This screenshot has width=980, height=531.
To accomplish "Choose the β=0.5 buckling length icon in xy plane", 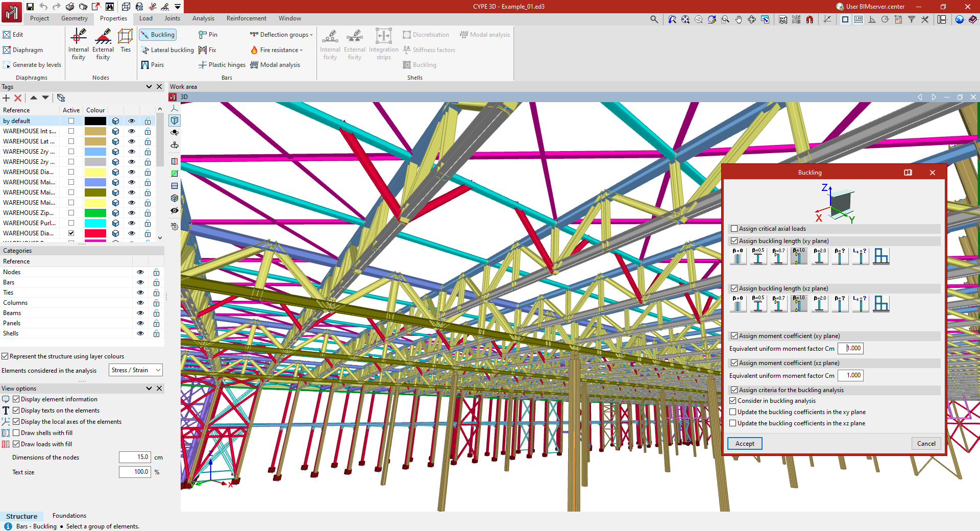I will tap(758, 256).
